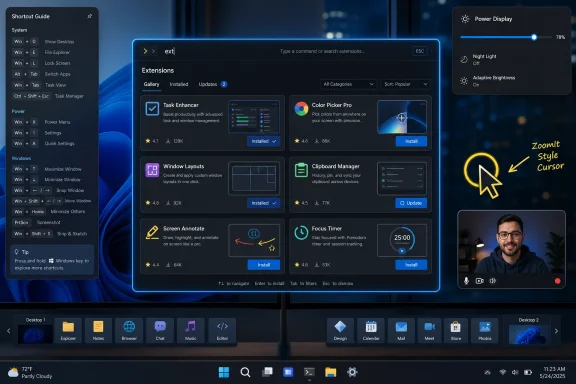Click the Focus Timer clock icon
Screen dimensions: 576x384
click(x=301, y=232)
